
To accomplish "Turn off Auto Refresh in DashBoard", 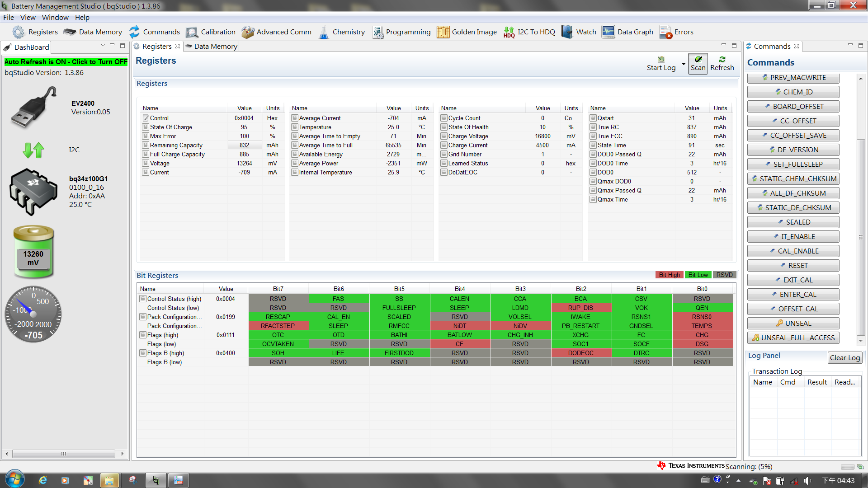I will point(66,62).
